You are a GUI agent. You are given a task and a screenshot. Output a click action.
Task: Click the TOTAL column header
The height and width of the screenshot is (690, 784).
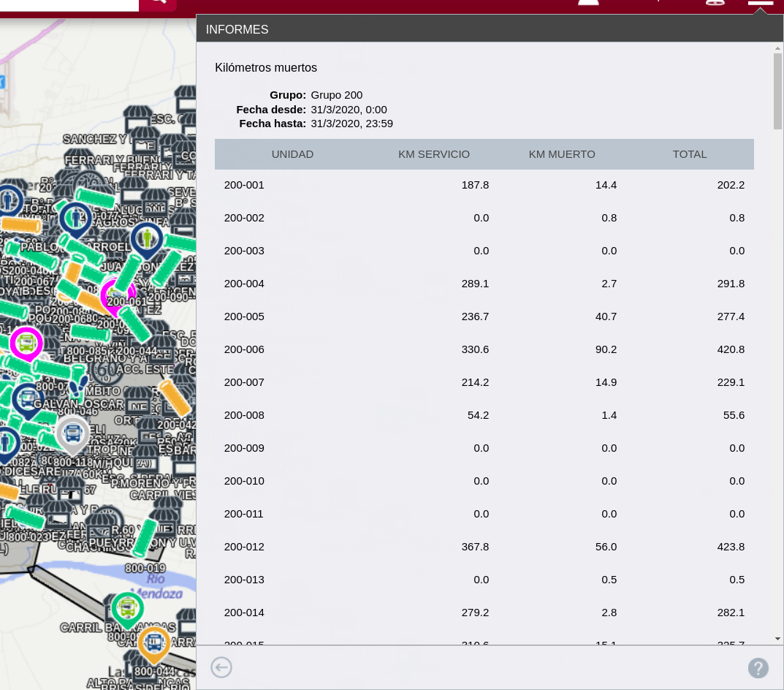click(x=689, y=154)
